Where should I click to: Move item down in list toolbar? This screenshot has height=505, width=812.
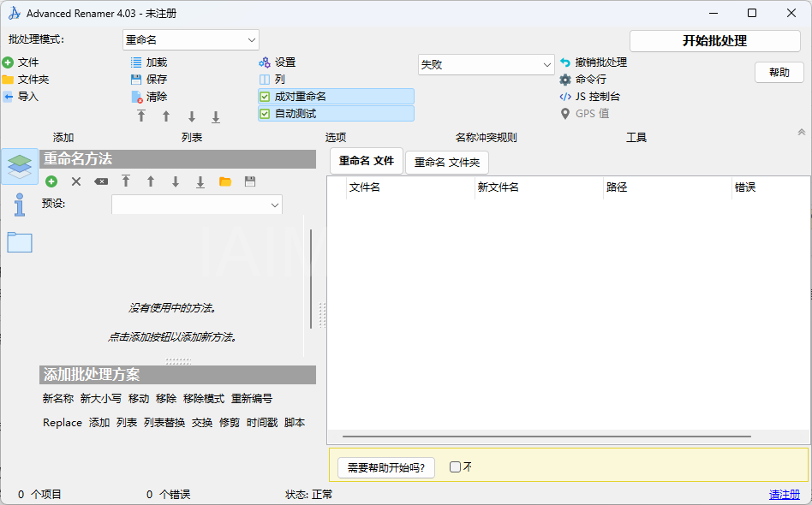(x=192, y=116)
